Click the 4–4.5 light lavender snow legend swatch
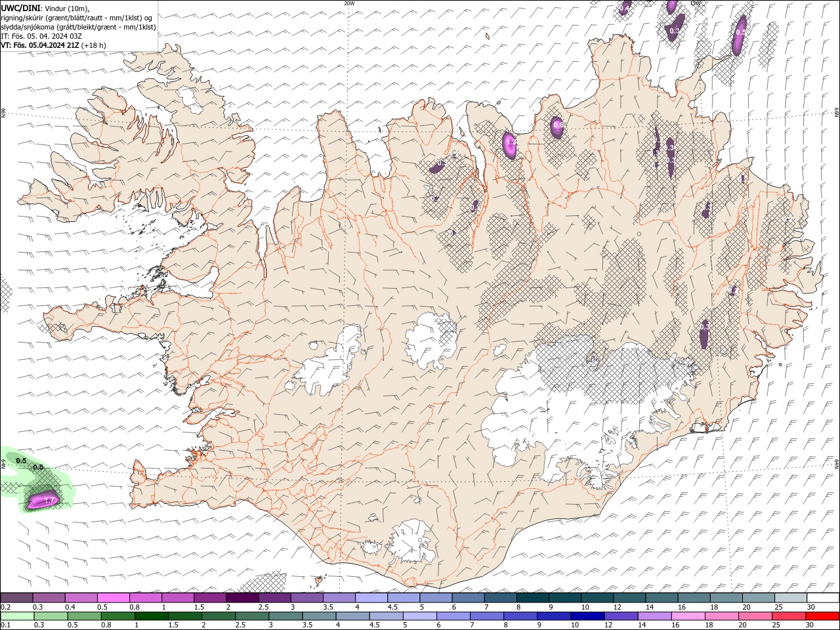 point(371,598)
